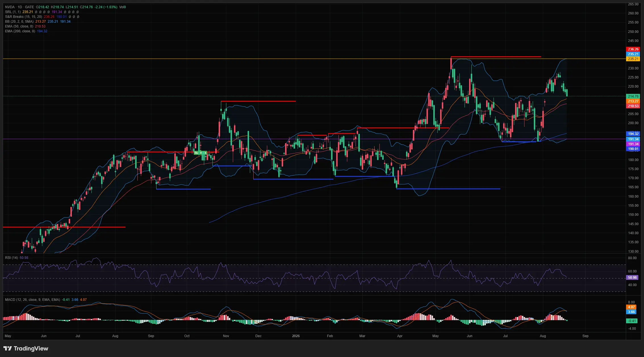The height and width of the screenshot is (357, 644).
Task: Click the Mar label on time axis
Action: click(x=362, y=336)
